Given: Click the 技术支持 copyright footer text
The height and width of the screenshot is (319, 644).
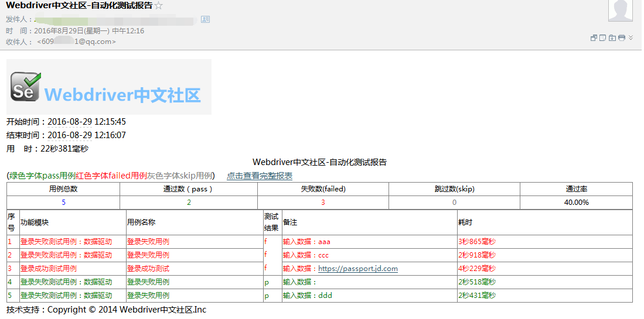Looking at the screenshot, I should [x=107, y=310].
